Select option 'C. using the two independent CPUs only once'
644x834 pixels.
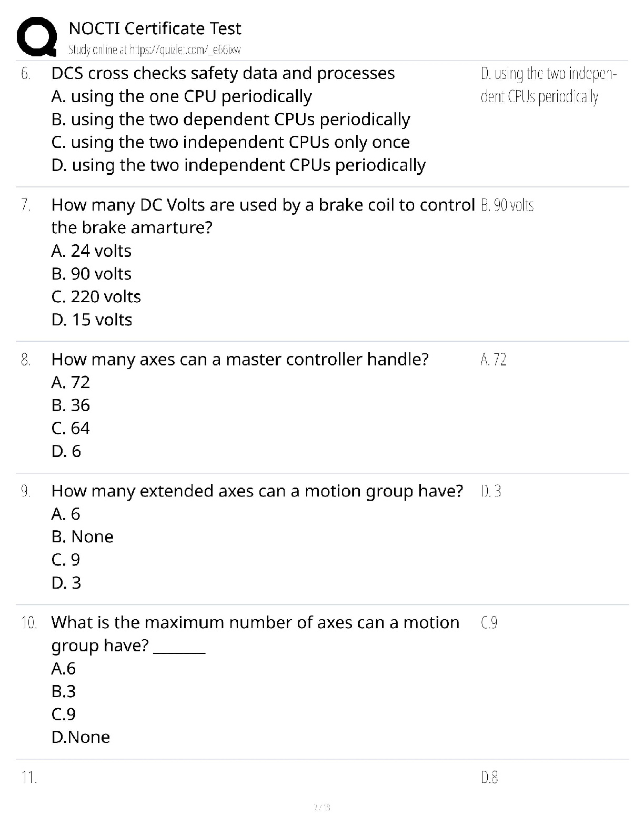pos(230,142)
